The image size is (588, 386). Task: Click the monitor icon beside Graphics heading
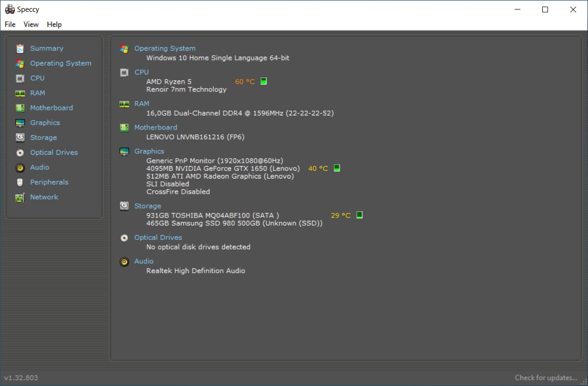pyautogui.click(x=124, y=151)
